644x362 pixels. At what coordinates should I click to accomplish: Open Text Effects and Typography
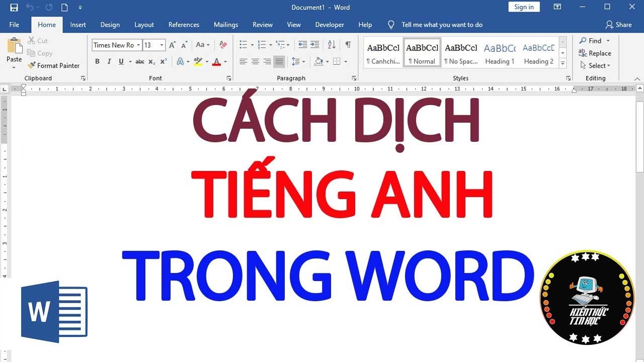pos(180,61)
